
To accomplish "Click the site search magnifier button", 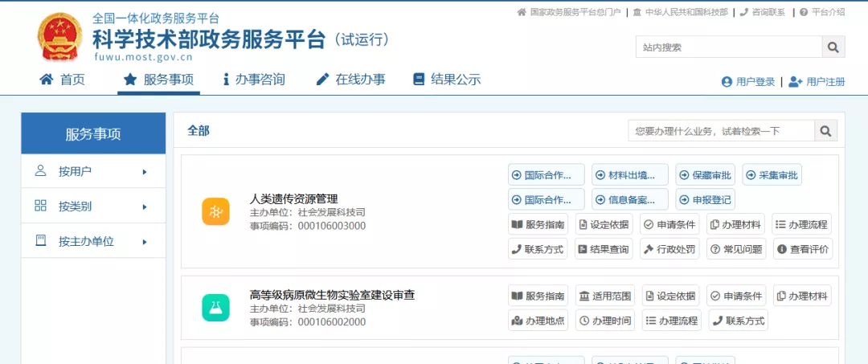I will click(x=833, y=47).
